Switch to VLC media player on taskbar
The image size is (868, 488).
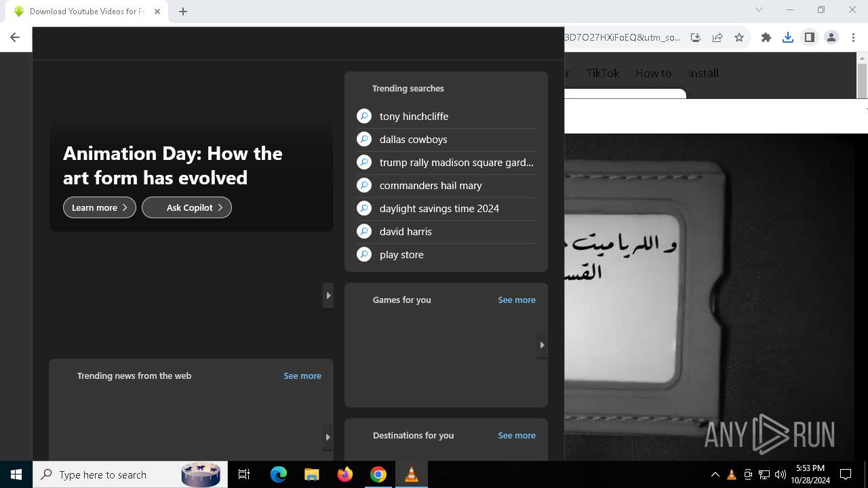pos(411,474)
